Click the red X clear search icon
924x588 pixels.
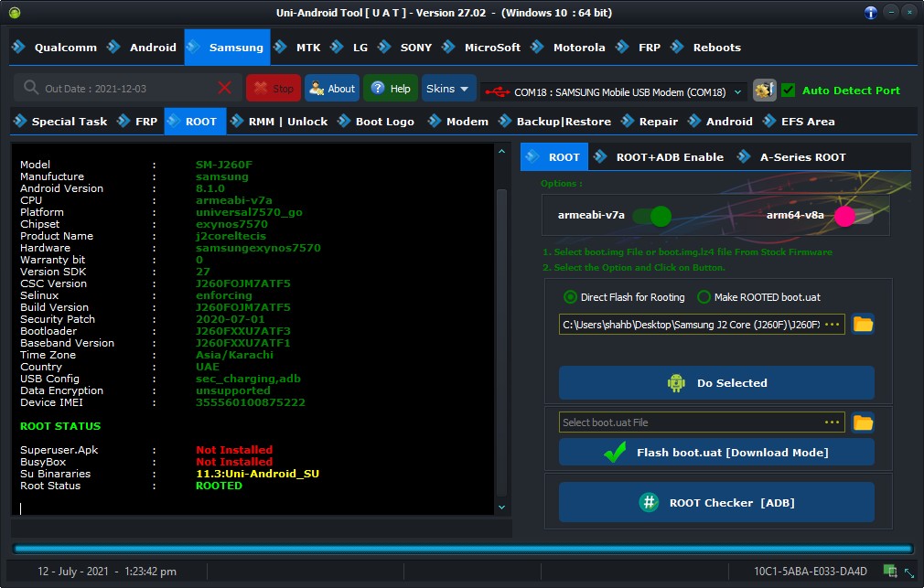(x=224, y=89)
